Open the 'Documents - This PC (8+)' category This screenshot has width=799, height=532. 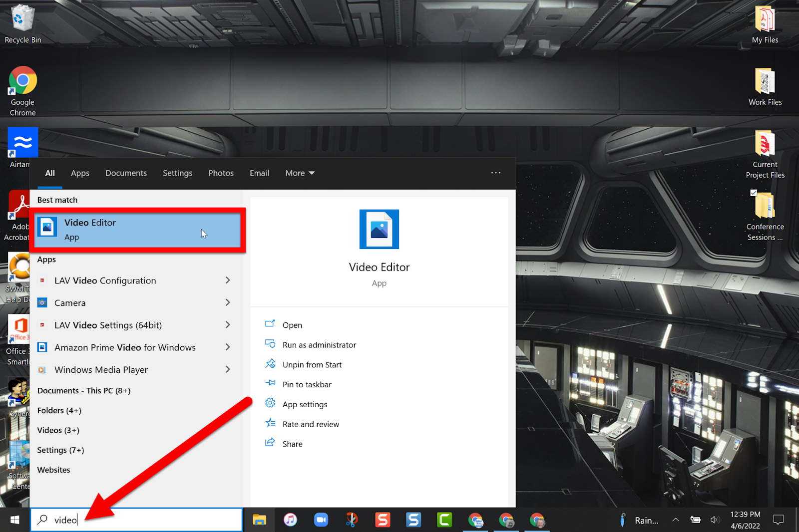[84, 391]
